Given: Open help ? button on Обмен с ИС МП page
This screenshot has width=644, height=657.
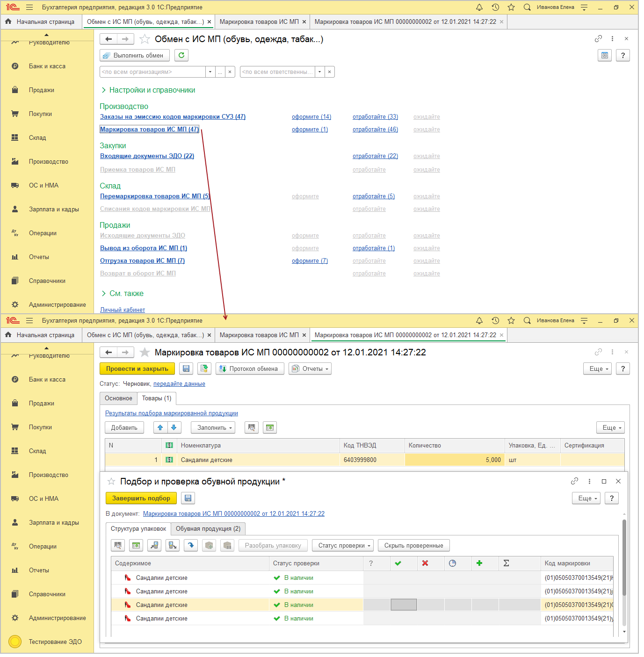Looking at the screenshot, I should 623,55.
